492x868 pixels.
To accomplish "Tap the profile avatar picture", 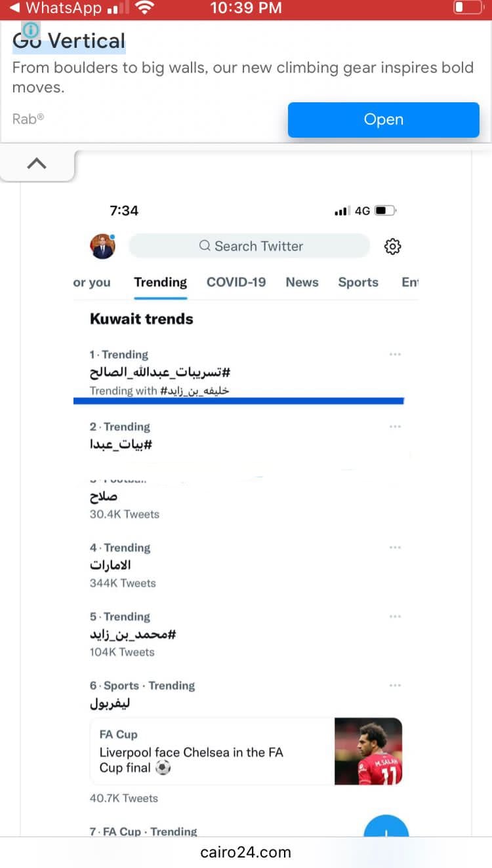I will tap(102, 247).
